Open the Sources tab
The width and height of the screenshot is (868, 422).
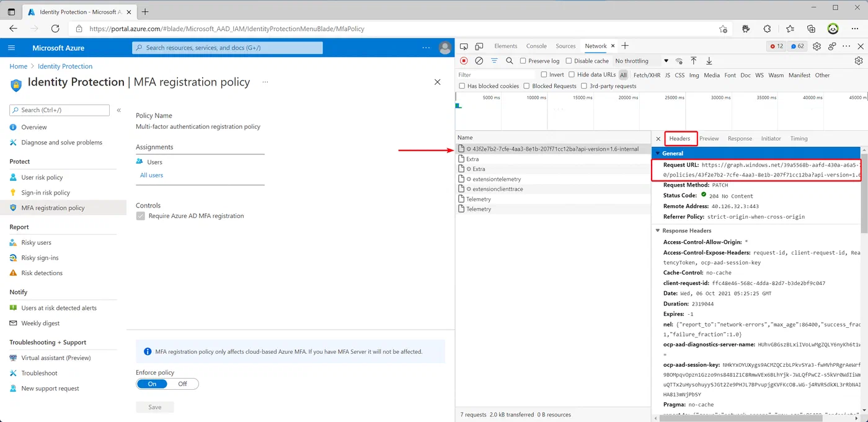coord(565,46)
